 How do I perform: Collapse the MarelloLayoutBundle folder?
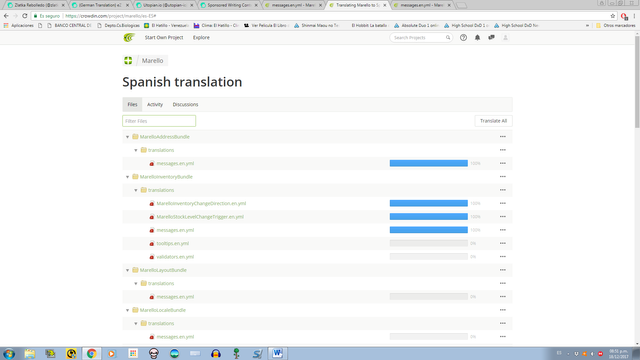[x=127, y=270]
